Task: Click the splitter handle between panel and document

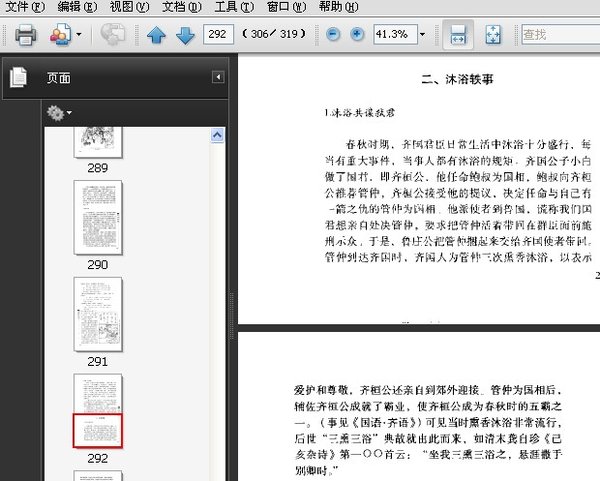Action: pyautogui.click(x=232, y=316)
